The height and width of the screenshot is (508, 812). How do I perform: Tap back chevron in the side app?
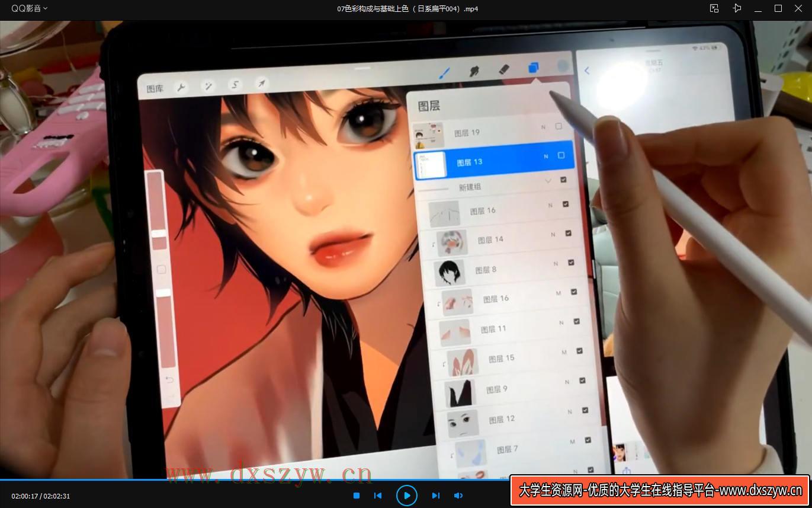click(x=587, y=71)
